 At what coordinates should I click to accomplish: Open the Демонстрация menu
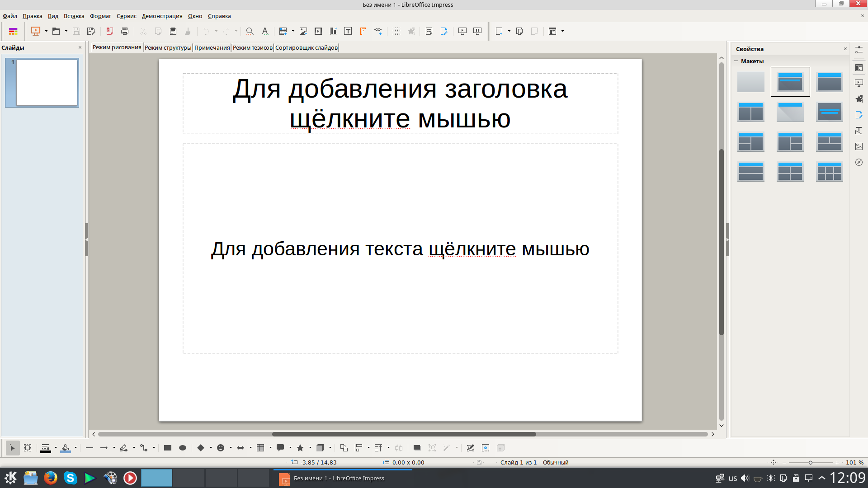(x=162, y=16)
